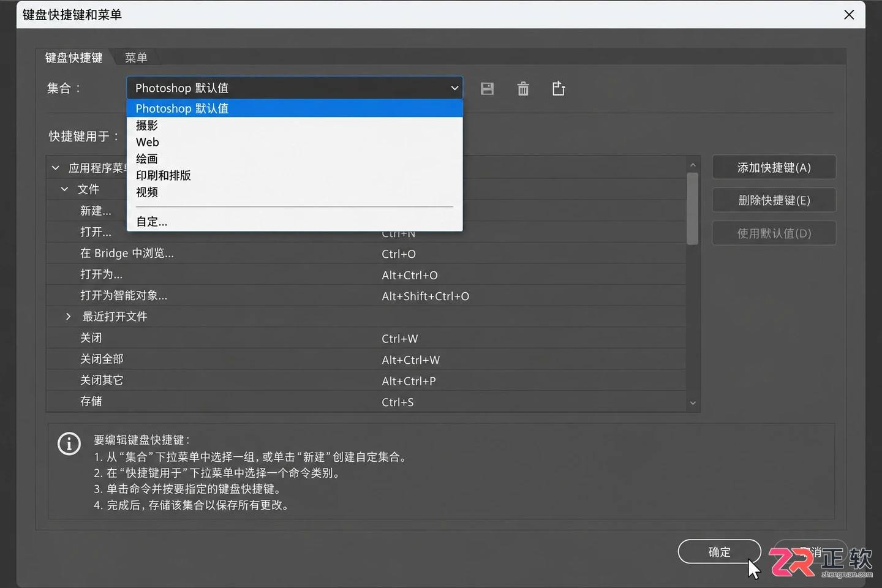Choose 自定... in the set list
Screen dimensions: 882x588
[295, 222]
